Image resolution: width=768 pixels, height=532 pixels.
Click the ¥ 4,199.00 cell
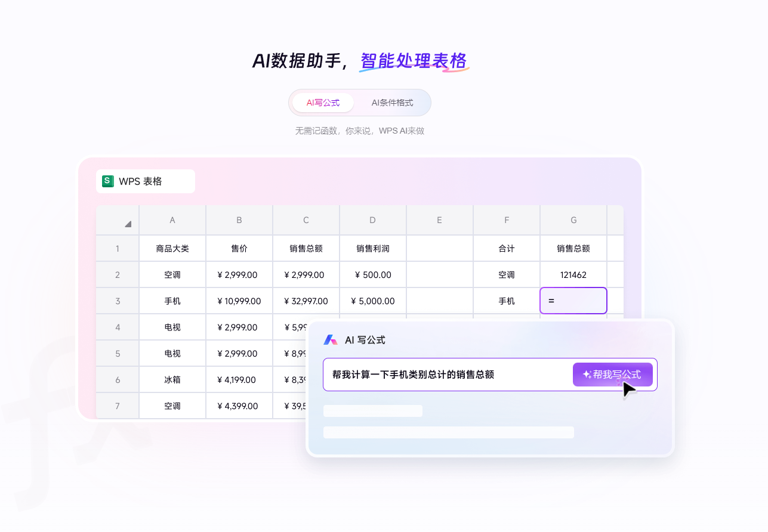tap(239, 380)
